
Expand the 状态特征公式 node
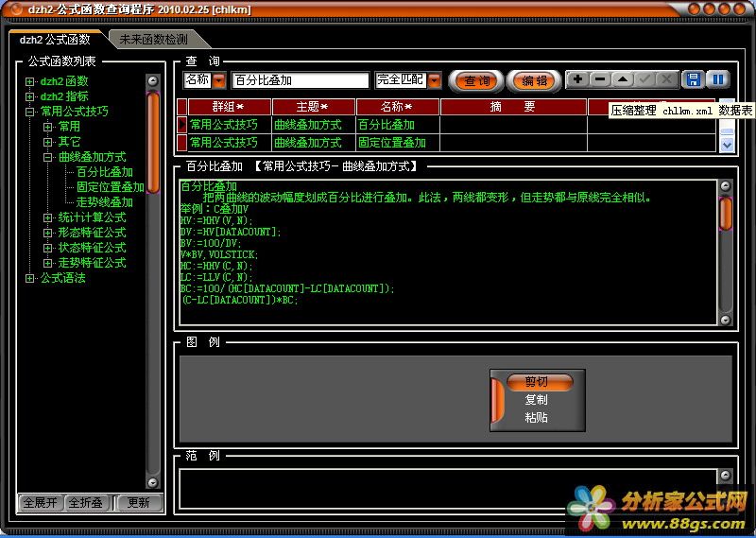pos(48,248)
